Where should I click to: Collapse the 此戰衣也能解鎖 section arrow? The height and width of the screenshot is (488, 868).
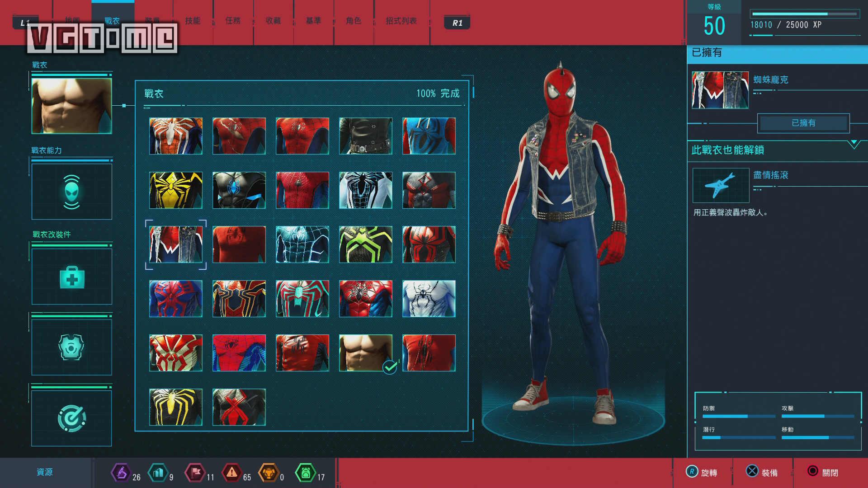854,145
